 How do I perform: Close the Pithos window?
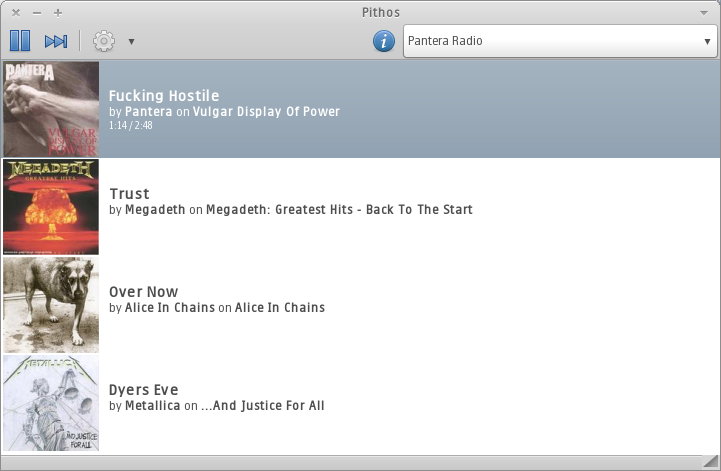tap(16, 13)
